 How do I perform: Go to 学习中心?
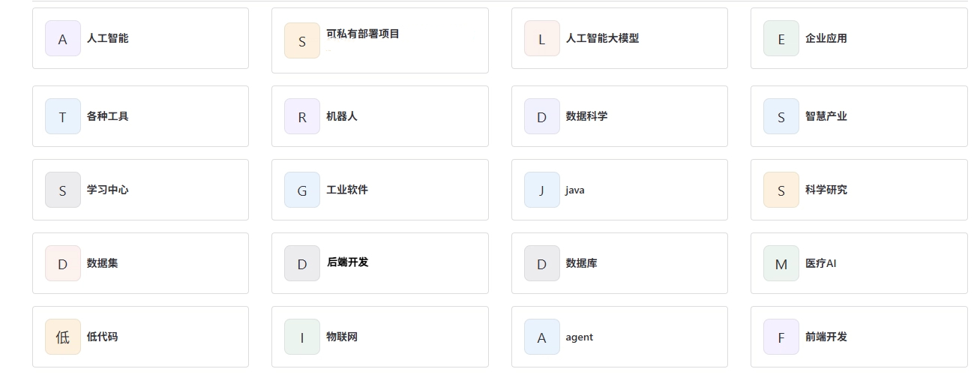140,190
